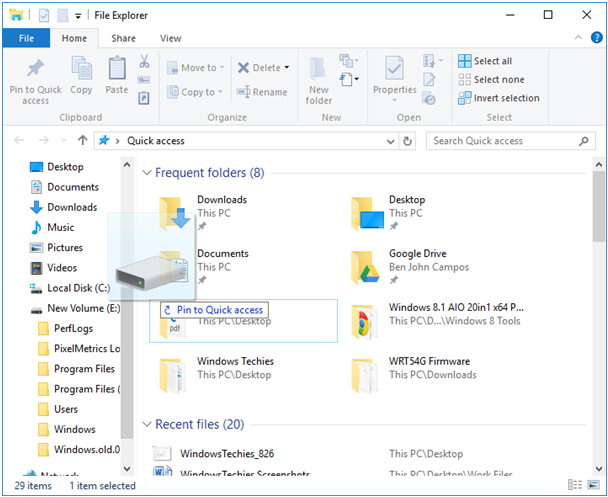Select Windows.old.0 folder in navigation tree
This screenshot has height=497, width=608.
tap(79, 449)
